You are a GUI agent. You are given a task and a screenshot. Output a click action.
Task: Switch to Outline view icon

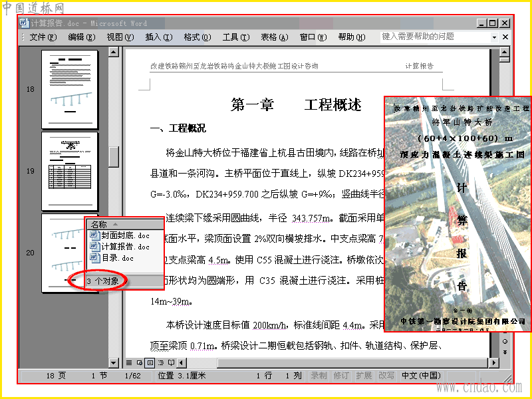pyautogui.click(x=160, y=362)
